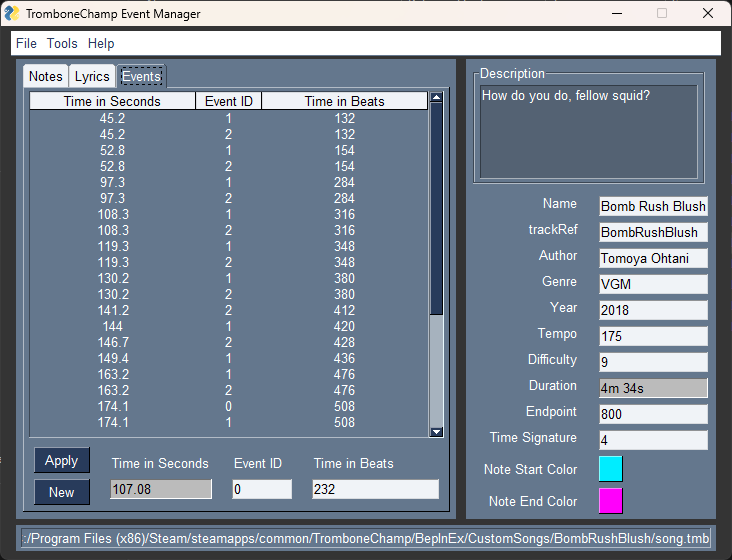This screenshot has width=732, height=560.
Task: Select the Events tab
Action: tap(141, 76)
